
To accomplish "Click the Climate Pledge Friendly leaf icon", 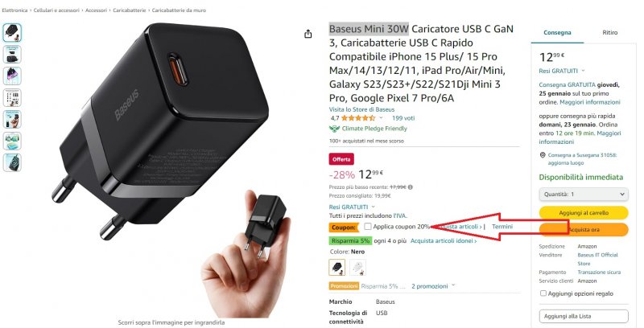I will 334,129.
